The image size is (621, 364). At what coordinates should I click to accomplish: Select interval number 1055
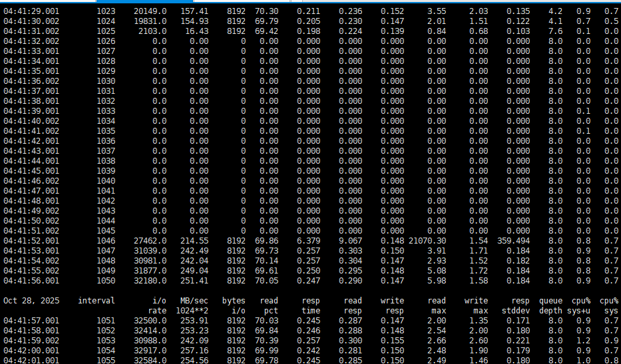pyautogui.click(x=105, y=361)
